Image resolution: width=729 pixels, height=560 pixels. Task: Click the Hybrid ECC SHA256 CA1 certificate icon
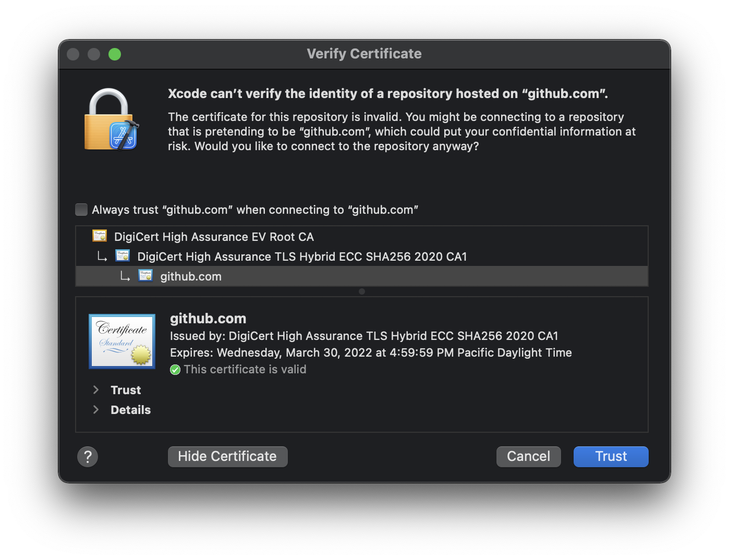(123, 256)
